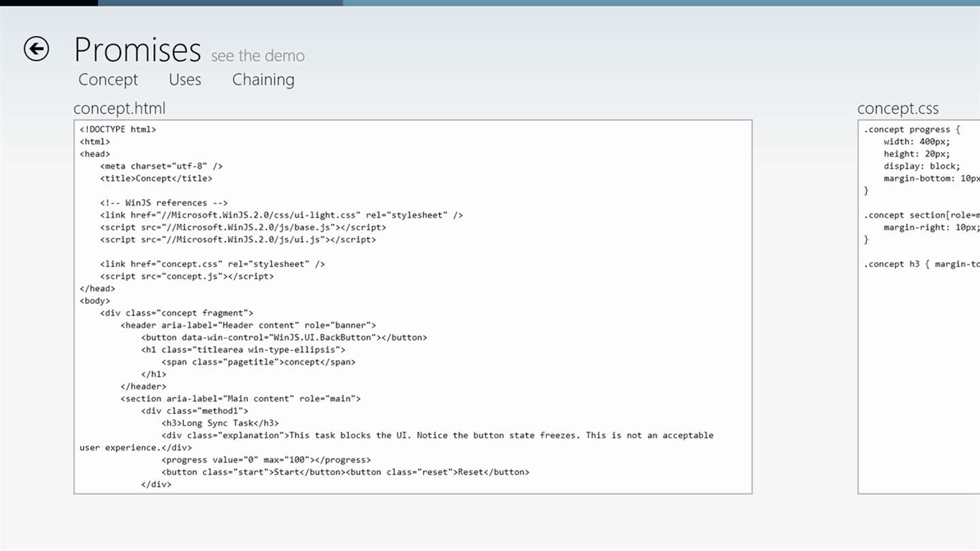Image resolution: width=980 pixels, height=551 pixels.
Task: Switch to the Uses tab
Action: coord(185,80)
